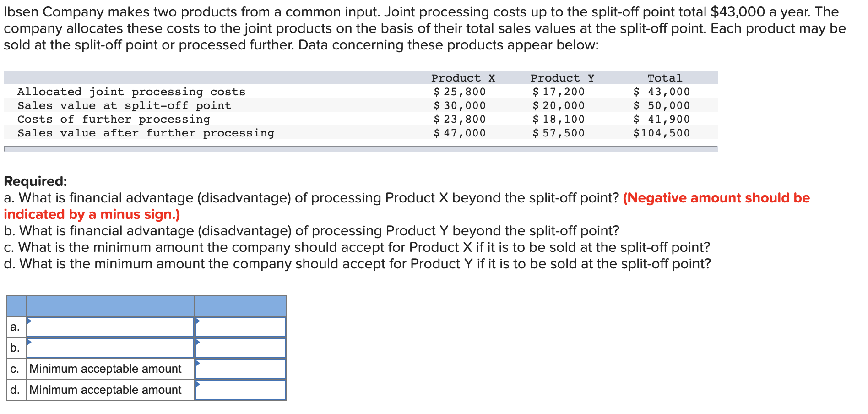Click the blue triangle marker in row c amount cell
The image size is (868, 414).
point(199,364)
